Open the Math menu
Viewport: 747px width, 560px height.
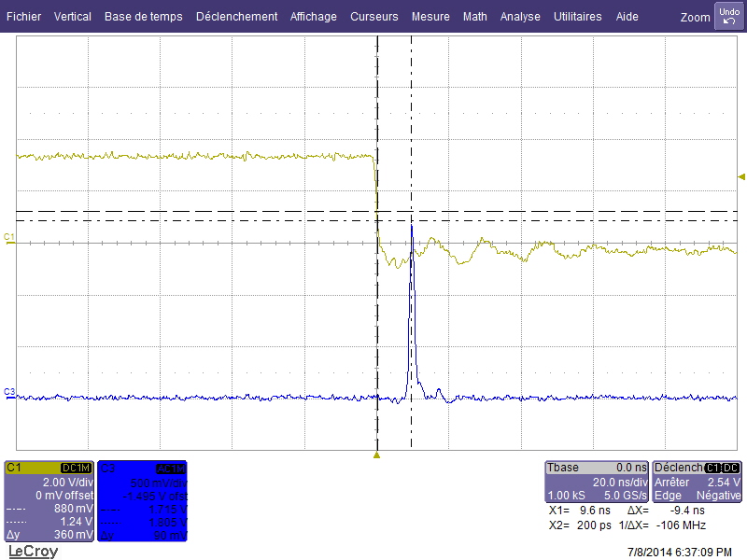[x=475, y=17]
